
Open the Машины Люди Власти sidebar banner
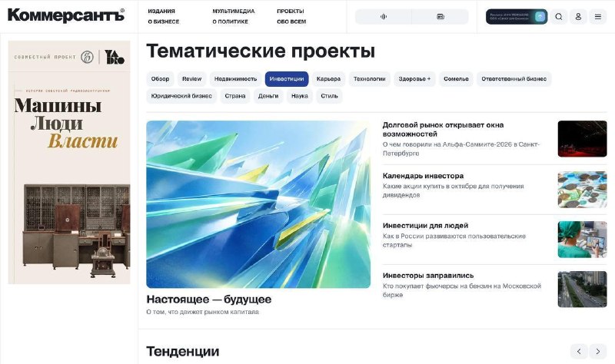point(69,162)
